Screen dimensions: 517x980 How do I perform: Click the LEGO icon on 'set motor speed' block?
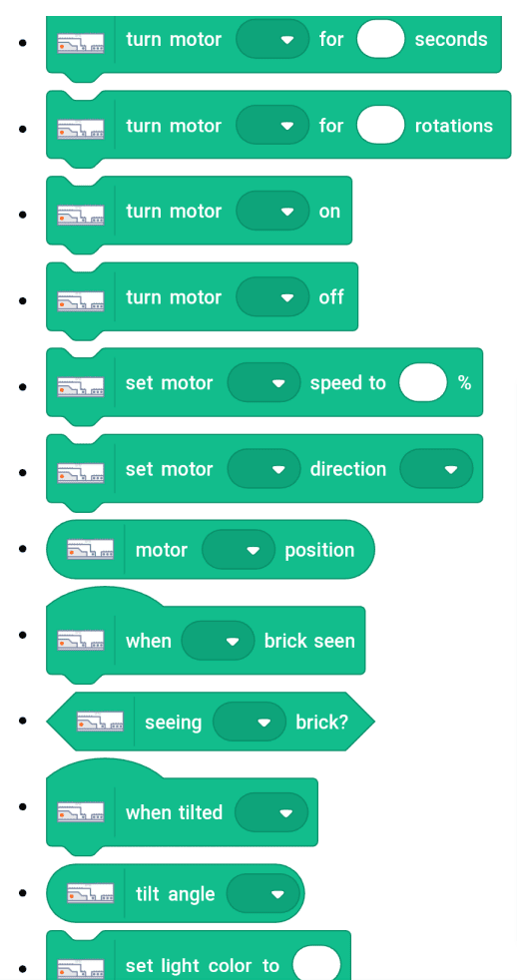[x=81, y=387]
